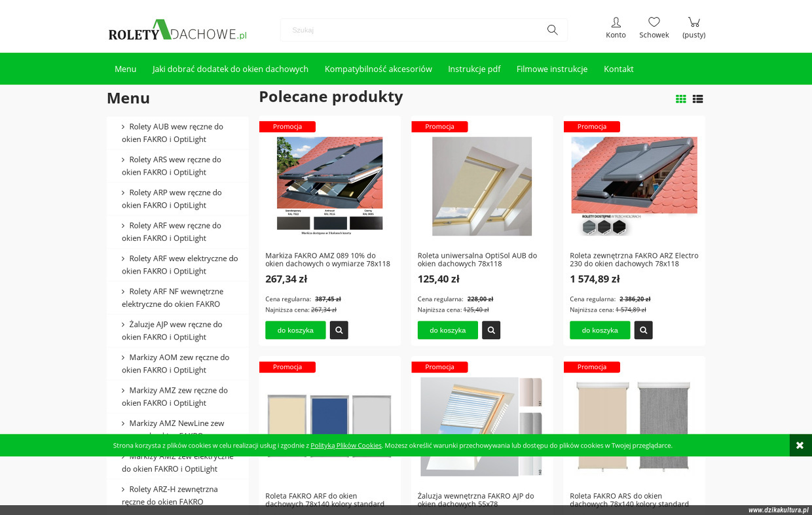The image size is (812, 515).
Task: Switch to grid view layout
Action: pos(681,99)
